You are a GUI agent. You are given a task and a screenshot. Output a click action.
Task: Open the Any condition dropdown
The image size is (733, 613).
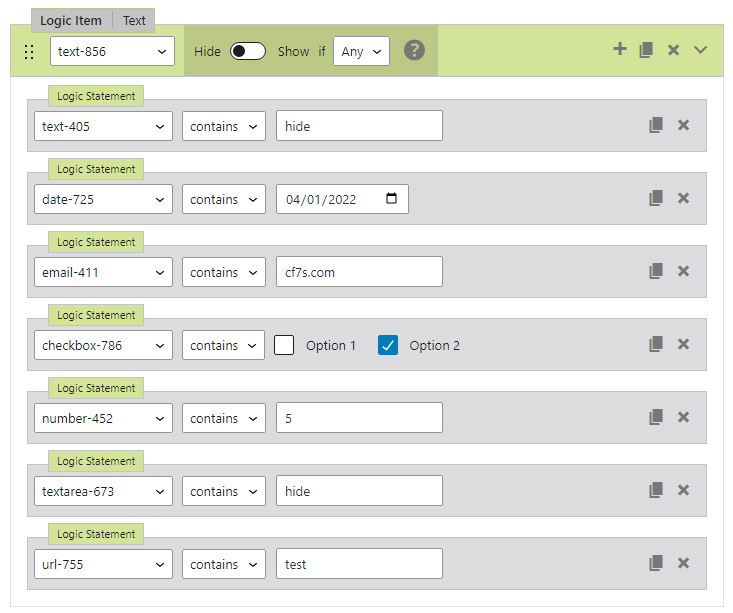tap(361, 52)
